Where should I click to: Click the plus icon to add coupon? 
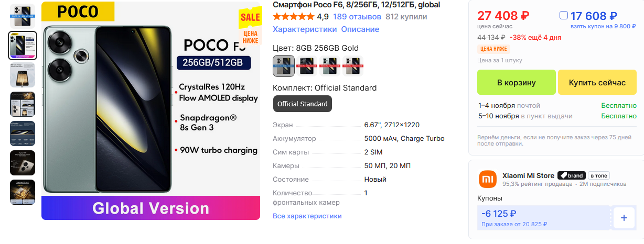click(624, 218)
